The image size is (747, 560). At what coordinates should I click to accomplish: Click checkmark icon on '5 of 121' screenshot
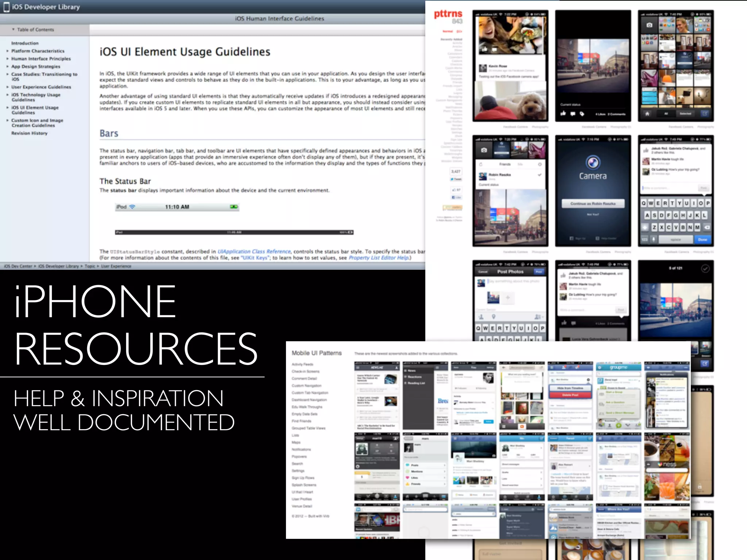click(x=705, y=269)
